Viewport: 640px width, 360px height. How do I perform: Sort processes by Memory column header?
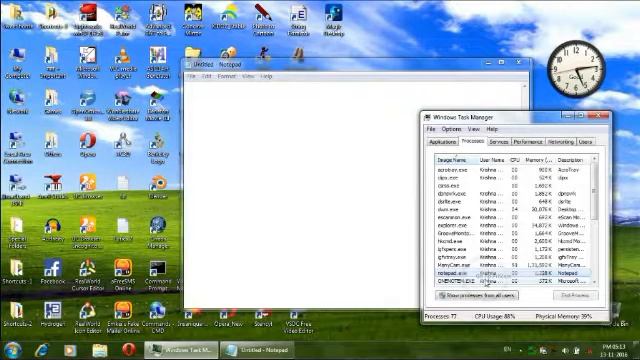pyautogui.click(x=538, y=160)
